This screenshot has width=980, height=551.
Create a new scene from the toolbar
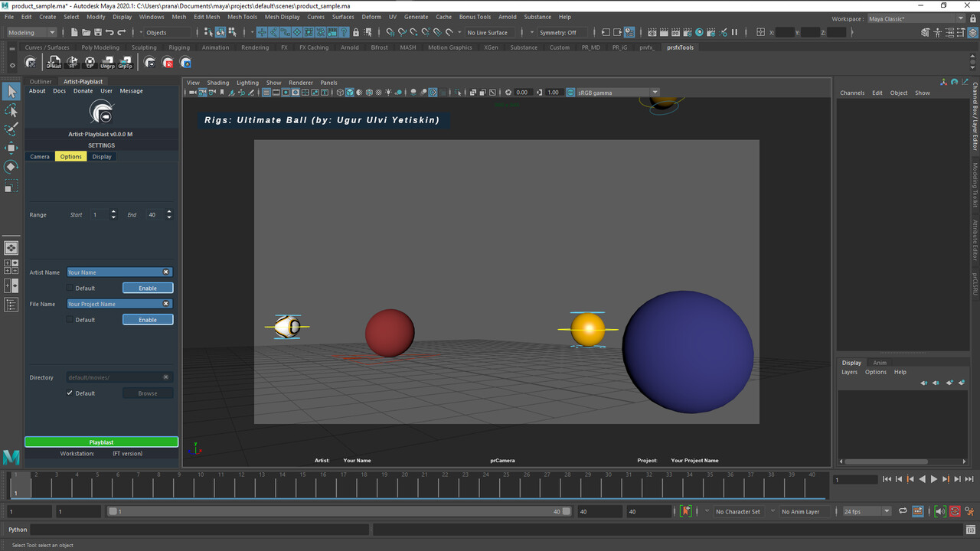(x=73, y=32)
